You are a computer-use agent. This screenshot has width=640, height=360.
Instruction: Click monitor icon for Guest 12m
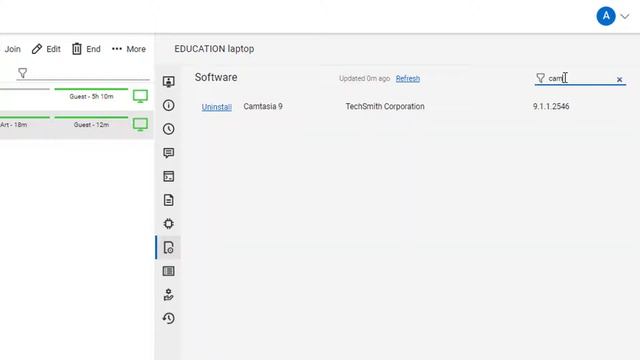tap(140, 124)
